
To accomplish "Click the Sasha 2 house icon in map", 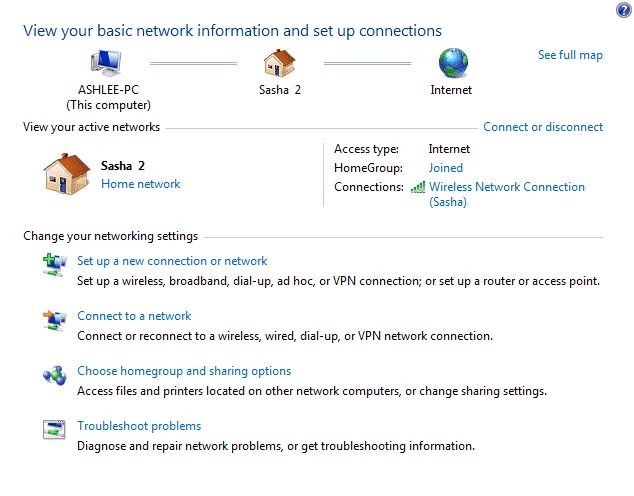I will tap(279, 63).
